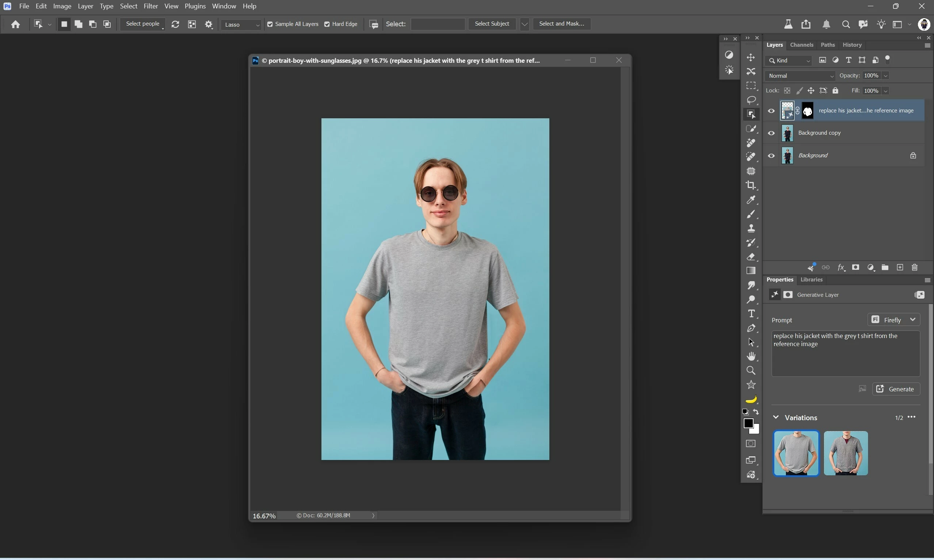The height and width of the screenshot is (560, 934).
Task: Select the Brush tool
Action: tap(751, 214)
